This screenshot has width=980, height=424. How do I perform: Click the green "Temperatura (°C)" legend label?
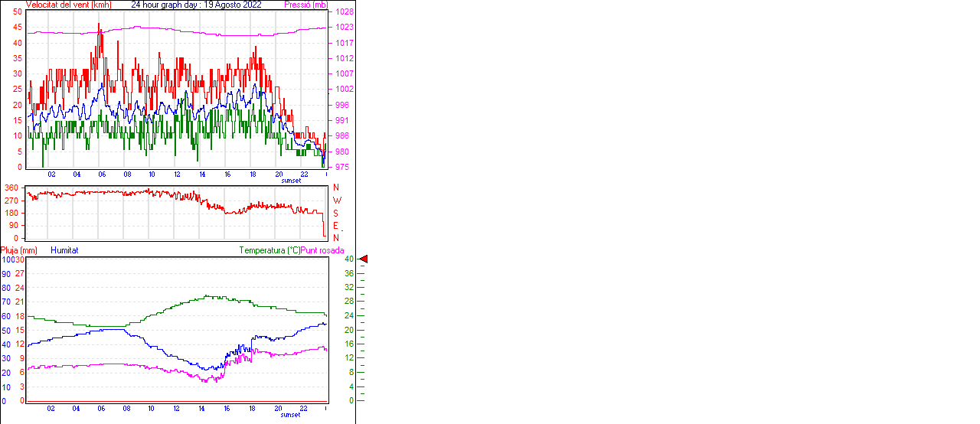click(x=269, y=250)
